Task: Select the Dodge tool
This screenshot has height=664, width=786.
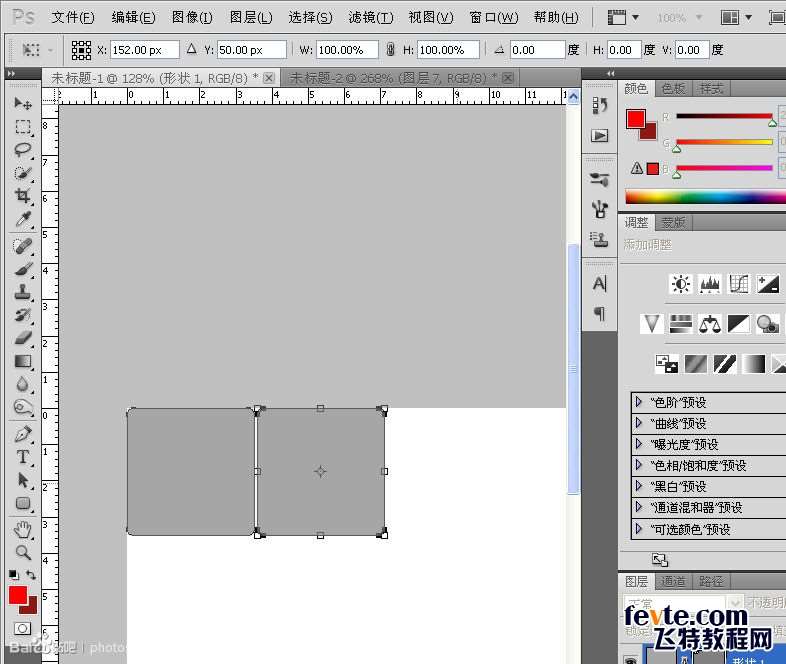Action: [x=23, y=407]
